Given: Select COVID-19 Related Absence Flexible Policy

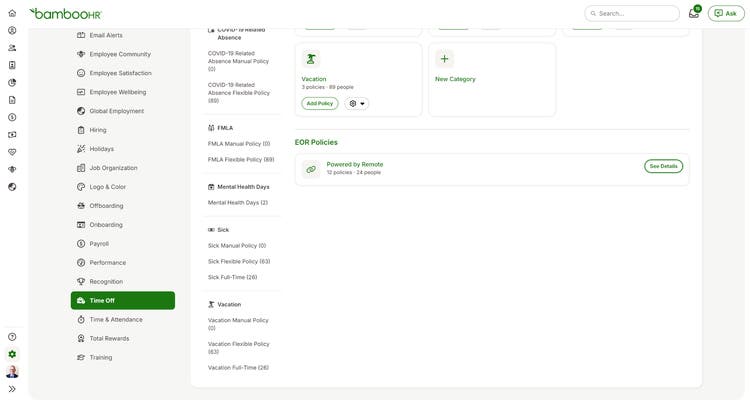Looking at the screenshot, I should (239, 93).
